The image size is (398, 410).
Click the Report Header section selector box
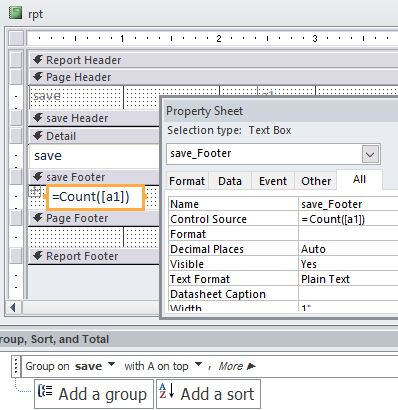(x=16, y=60)
